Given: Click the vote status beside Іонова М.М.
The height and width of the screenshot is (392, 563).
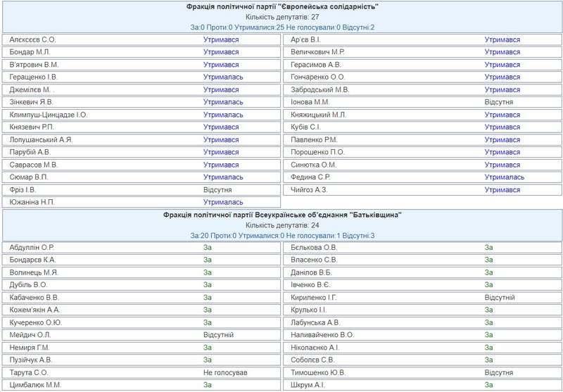Looking at the screenshot, I should 498,102.
